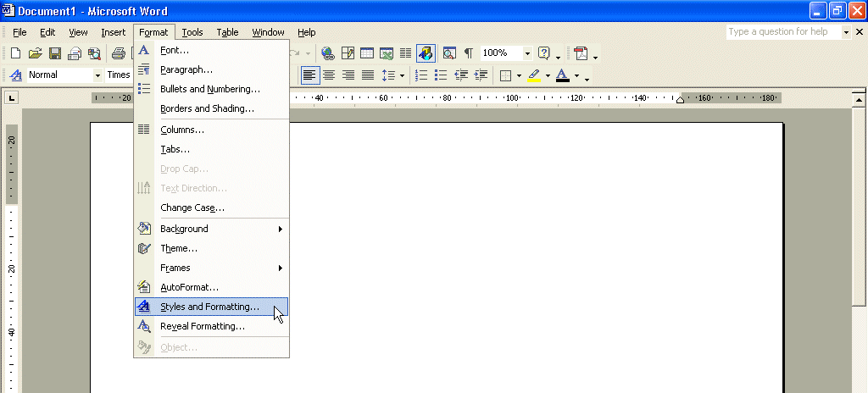Open the Help menu
This screenshot has width=868, height=393.
tap(307, 32)
